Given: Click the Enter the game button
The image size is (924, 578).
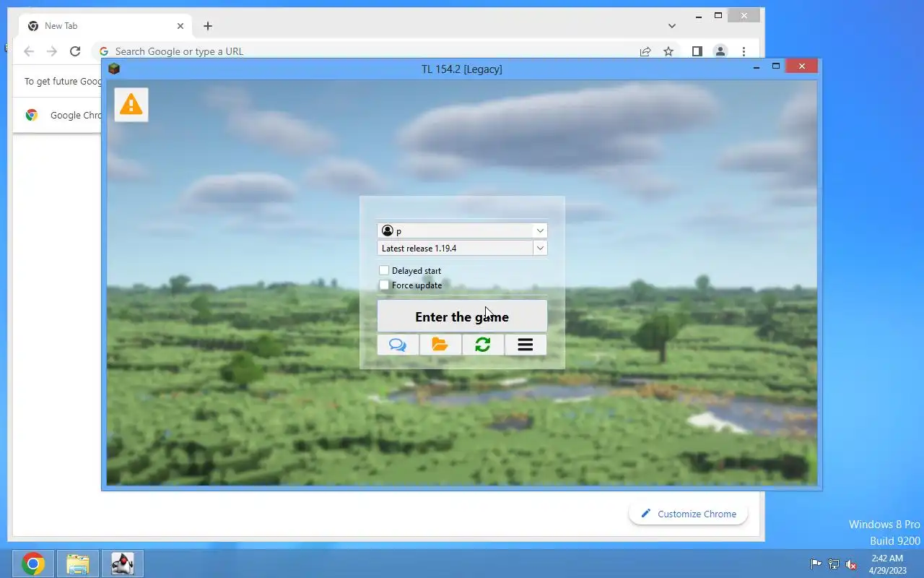Looking at the screenshot, I should point(462,316).
